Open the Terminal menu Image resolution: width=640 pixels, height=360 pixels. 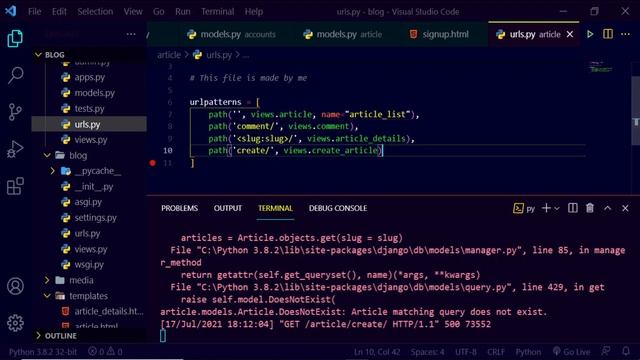click(217, 11)
